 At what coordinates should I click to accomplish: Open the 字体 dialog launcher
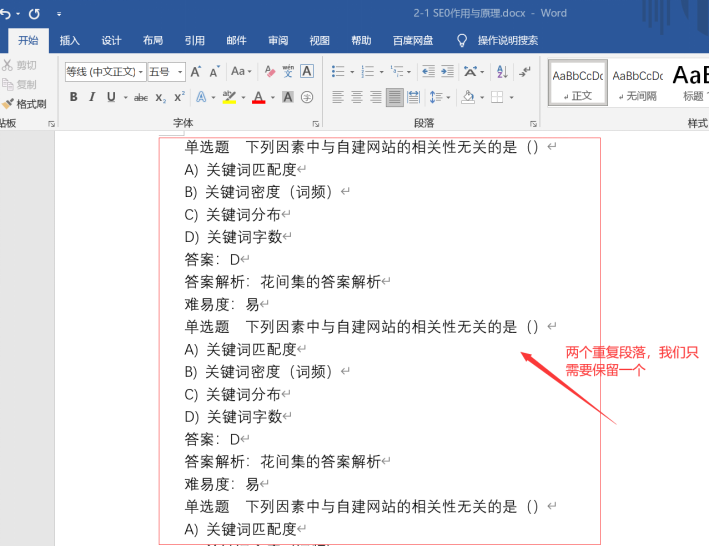[x=316, y=123]
